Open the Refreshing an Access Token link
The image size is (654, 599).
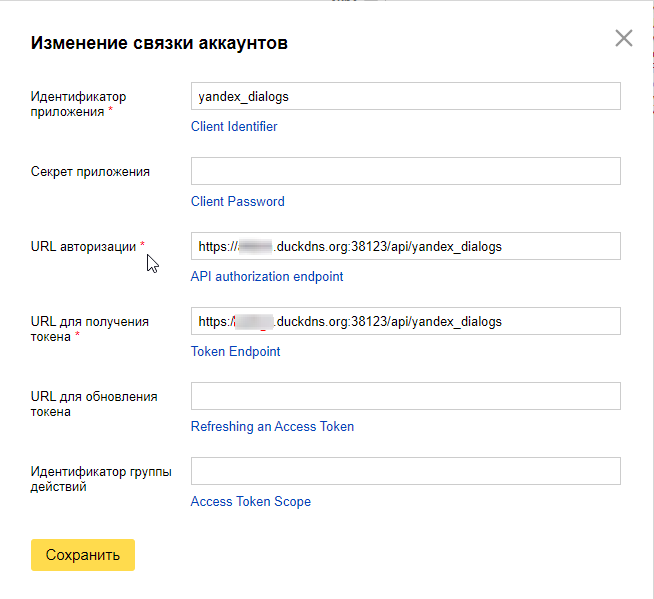coord(272,426)
